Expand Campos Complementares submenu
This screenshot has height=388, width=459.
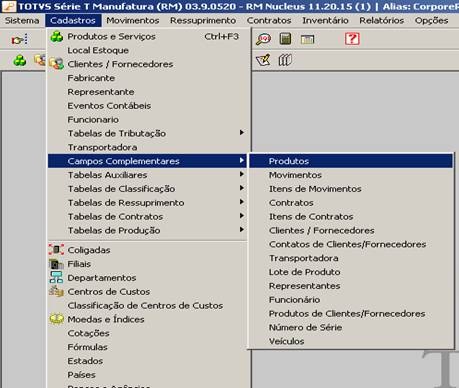[x=147, y=161]
